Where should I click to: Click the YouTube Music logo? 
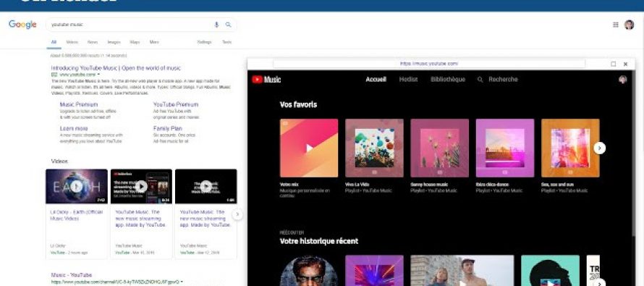click(x=266, y=80)
